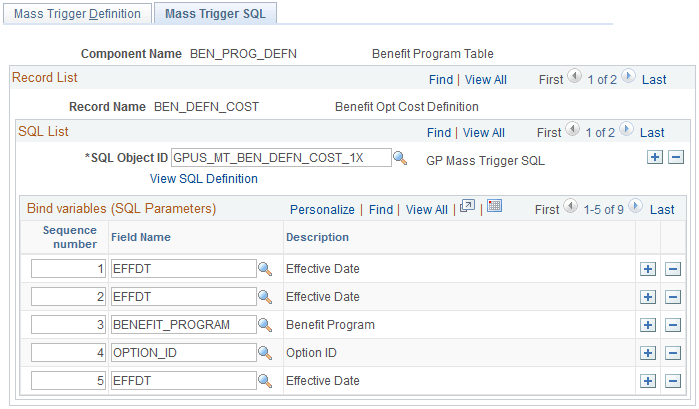
Task: Download Bind variables grid to spreadsheet
Action: pyautogui.click(x=494, y=206)
